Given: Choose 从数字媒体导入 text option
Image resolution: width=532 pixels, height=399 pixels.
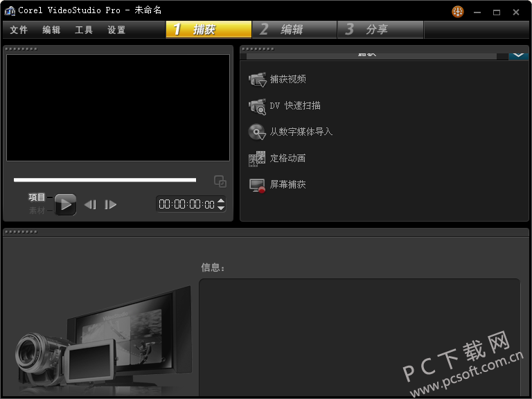Looking at the screenshot, I should tap(301, 132).
